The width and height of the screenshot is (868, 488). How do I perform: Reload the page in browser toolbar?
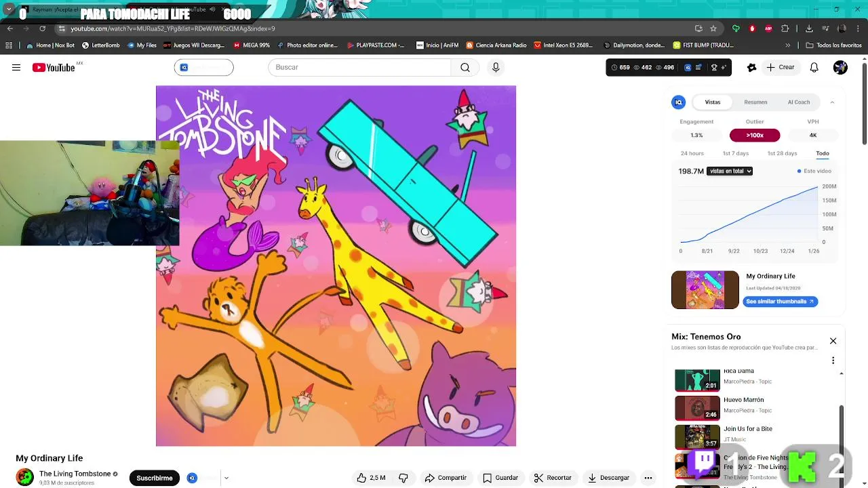click(x=42, y=28)
